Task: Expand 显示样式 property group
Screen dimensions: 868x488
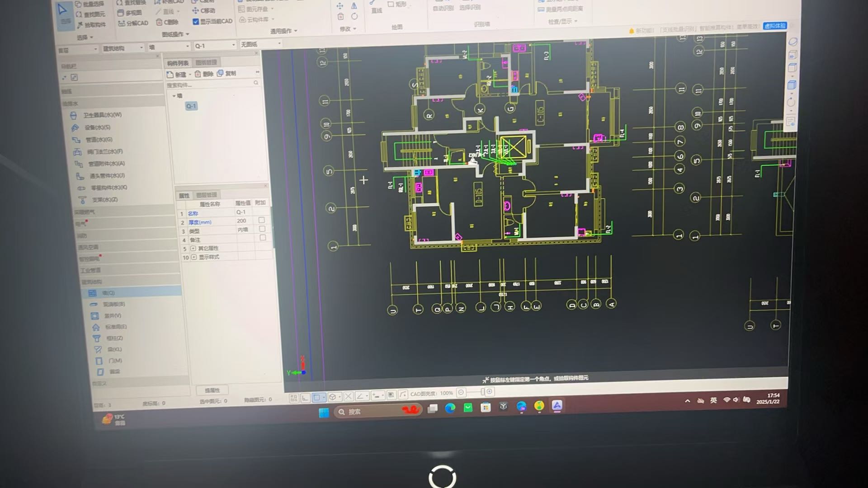Action: click(x=194, y=257)
